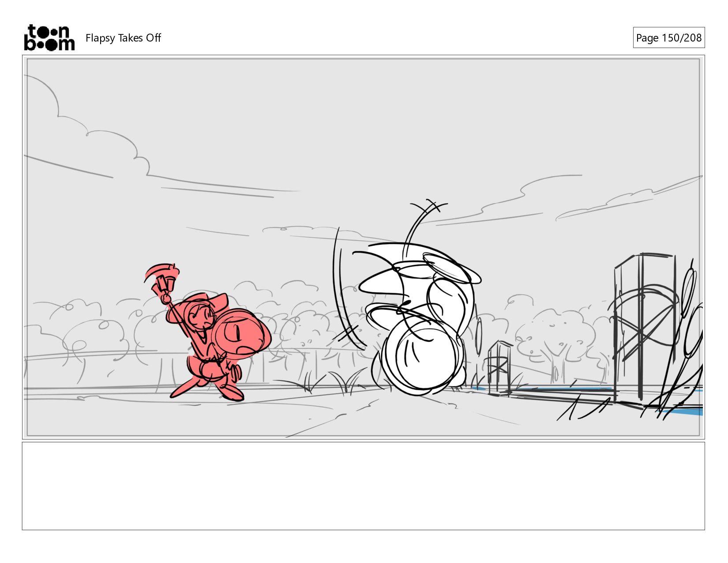The image size is (728, 563).
Task: Click the storyboard panel thumbnail image
Action: pos(363,247)
